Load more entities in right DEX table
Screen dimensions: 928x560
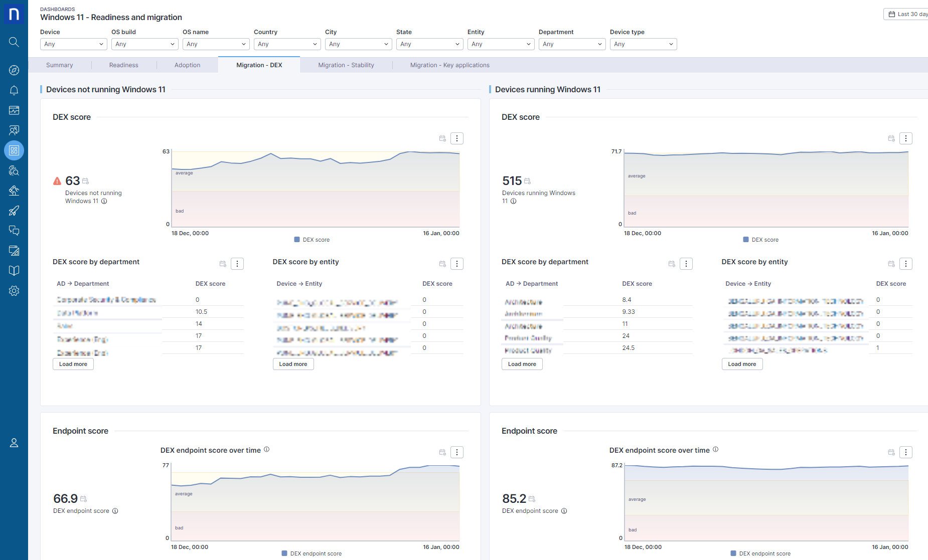(742, 364)
